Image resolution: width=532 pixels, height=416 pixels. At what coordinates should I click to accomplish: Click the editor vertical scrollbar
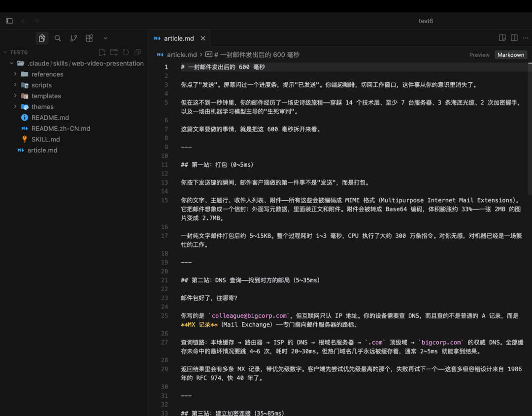pos(530,129)
